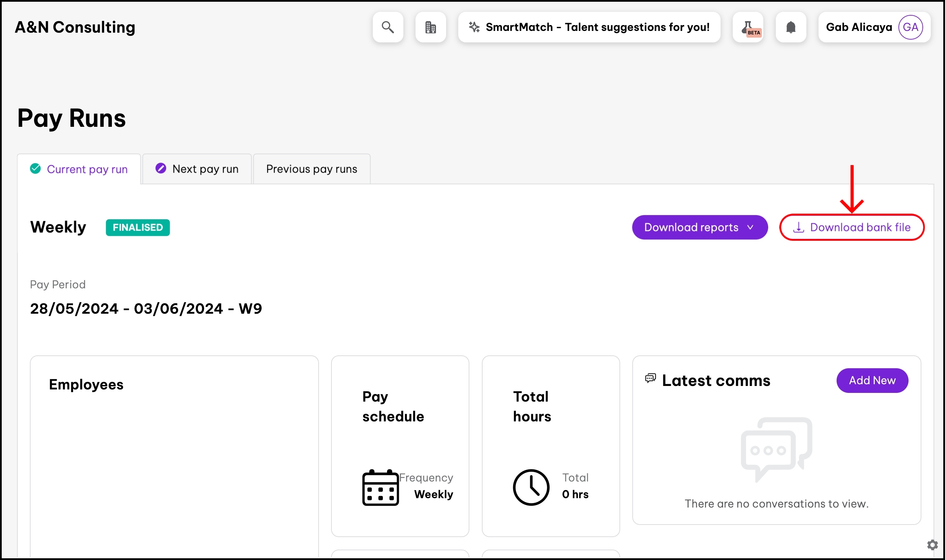This screenshot has height=560, width=945.
Task: Click the SmartMatch sparkle icon
Action: tap(474, 27)
